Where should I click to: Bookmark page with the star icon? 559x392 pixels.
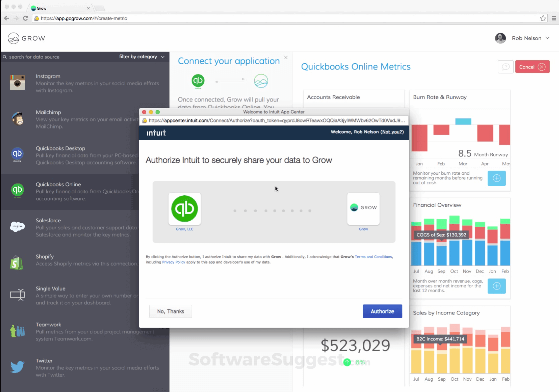pyautogui.click(x=543, y=18)
